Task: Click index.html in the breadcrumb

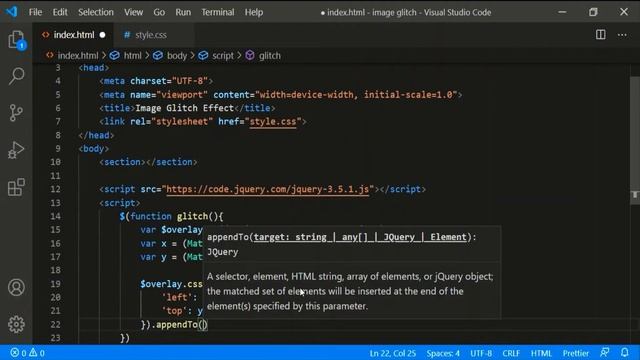Action: [x=78, y=56]
